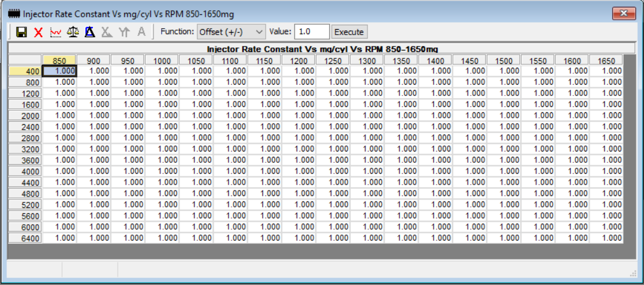Select the 1400 column header
Screen dimensions: 644x285
click(x=435, y=60)
